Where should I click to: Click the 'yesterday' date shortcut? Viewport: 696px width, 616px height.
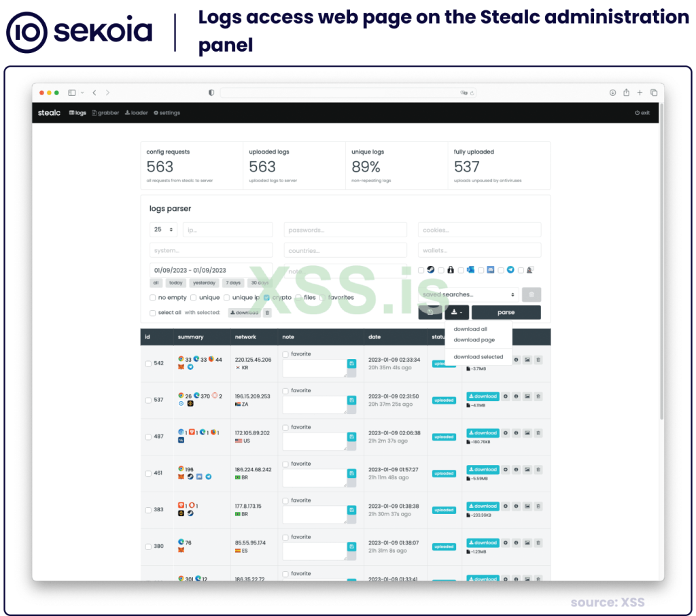click(204, 283)
